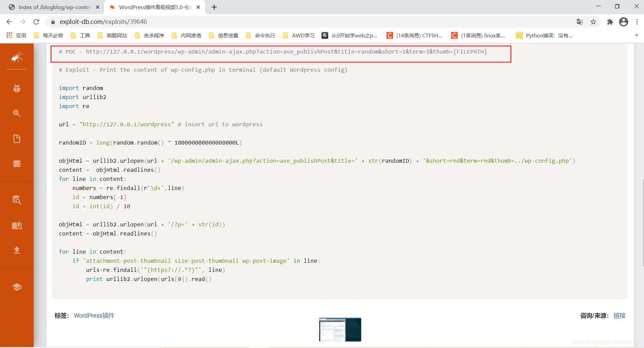Click the 'content = objHtml.readlines()' line after '/?p='
644x348 pixels.
(108, 233)
